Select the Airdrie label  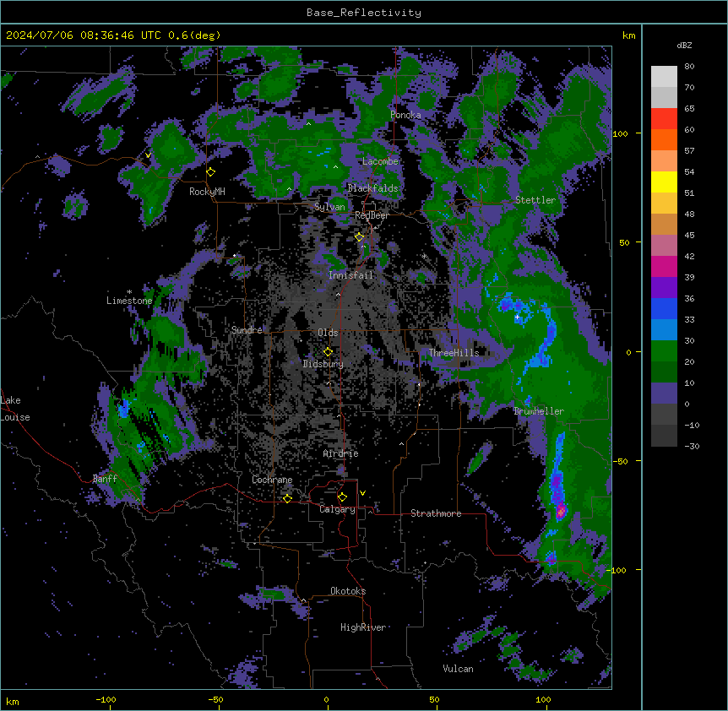(340, 453)
